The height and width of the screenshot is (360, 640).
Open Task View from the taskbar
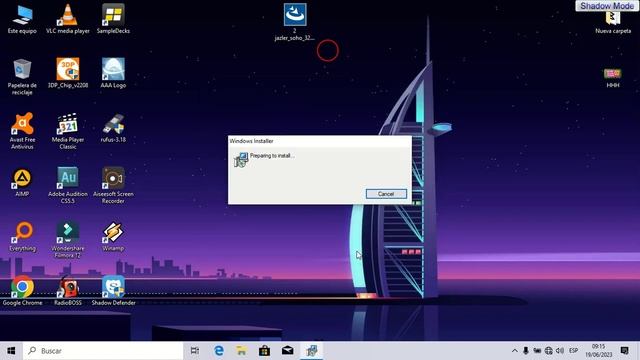(195, 351)
